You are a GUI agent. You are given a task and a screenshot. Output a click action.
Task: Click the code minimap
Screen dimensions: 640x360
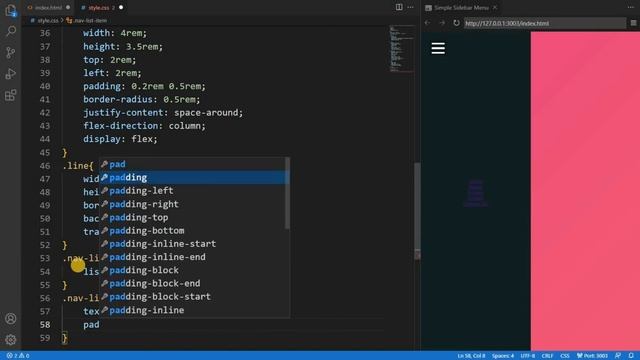(x=402, y=48)
